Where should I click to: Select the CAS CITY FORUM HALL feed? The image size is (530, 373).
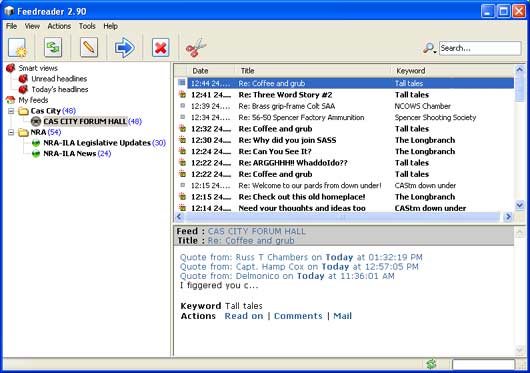pyautogui.click(x=85, y=121)
